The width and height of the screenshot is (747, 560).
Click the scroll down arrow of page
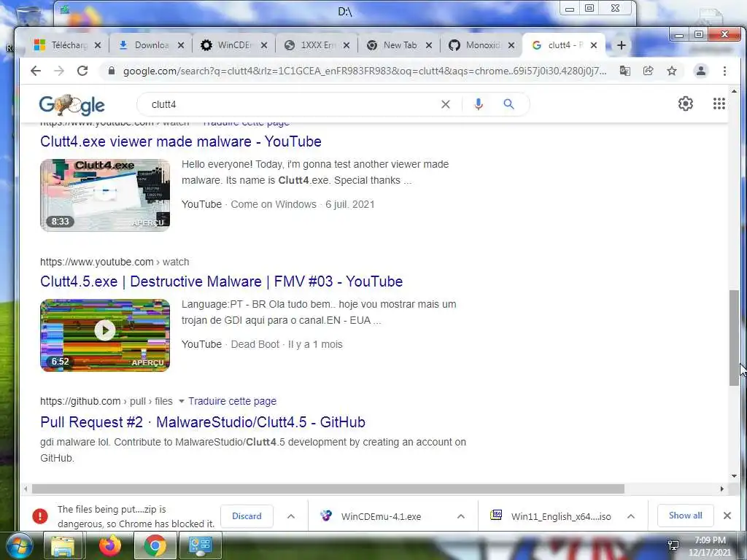734,475
